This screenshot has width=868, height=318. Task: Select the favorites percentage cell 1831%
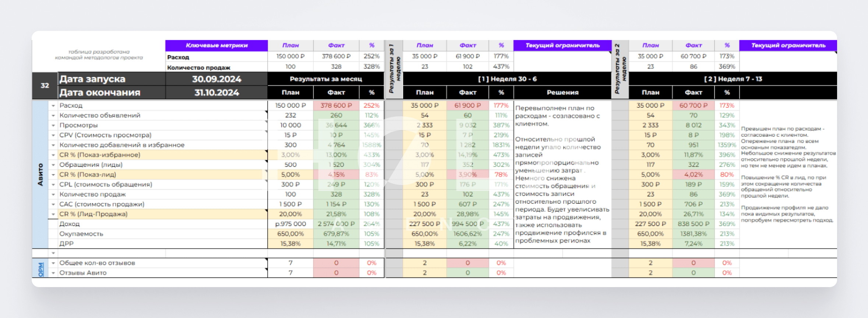point(501,145)
